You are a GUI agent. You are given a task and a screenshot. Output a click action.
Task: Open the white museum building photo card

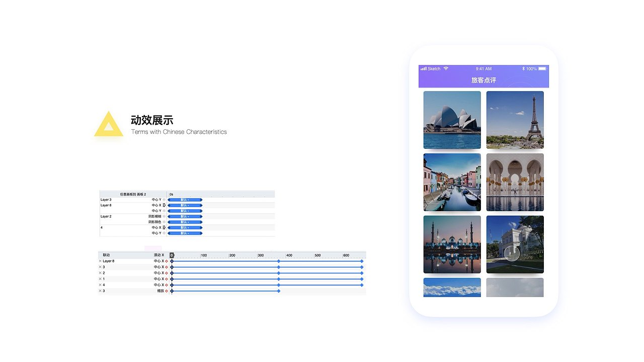tap(515, 244)
